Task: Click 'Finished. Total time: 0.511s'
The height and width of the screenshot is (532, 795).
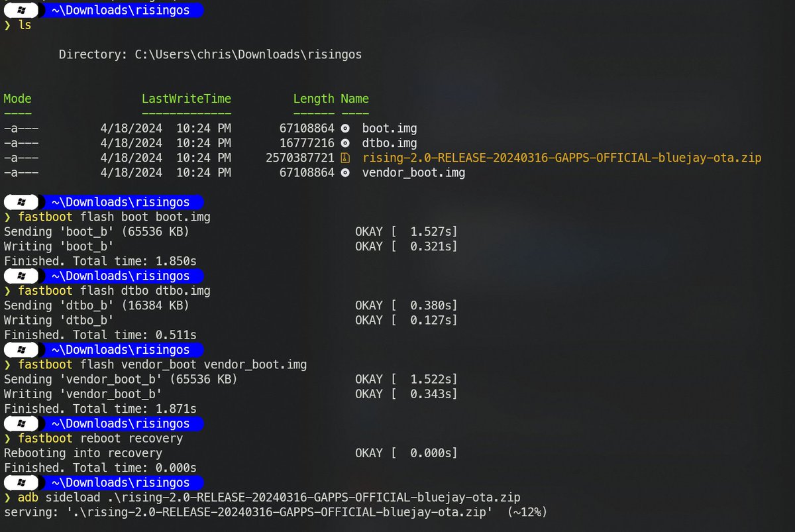Action: click(100, 335)
